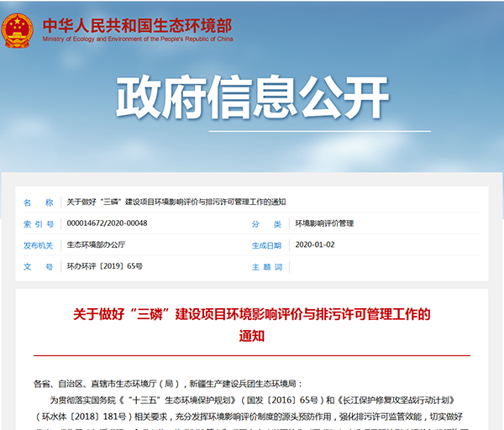Viewport: 504px width, 430px height.
Task: Click the national emblem logo
Action: tap(16, 29)
